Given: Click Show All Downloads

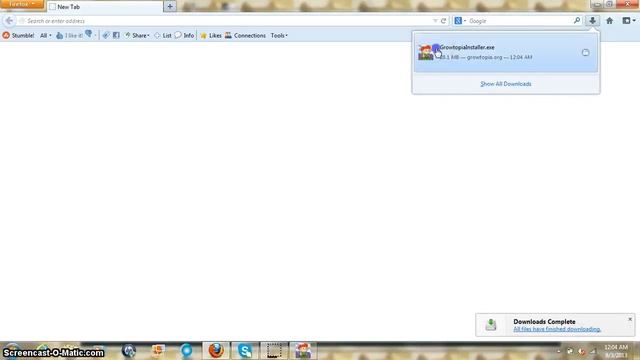Looking at the screenshot, I should (x=506, y=84).
